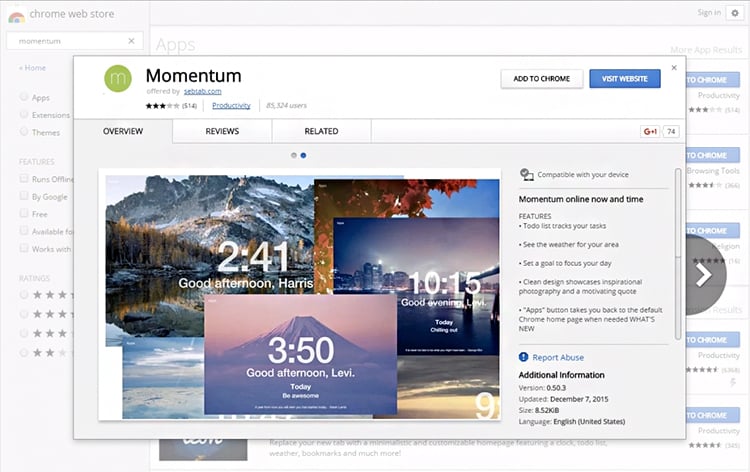Click the 74 plus-one count
This screenshot has width=750, height=472.
coord(671,132)
